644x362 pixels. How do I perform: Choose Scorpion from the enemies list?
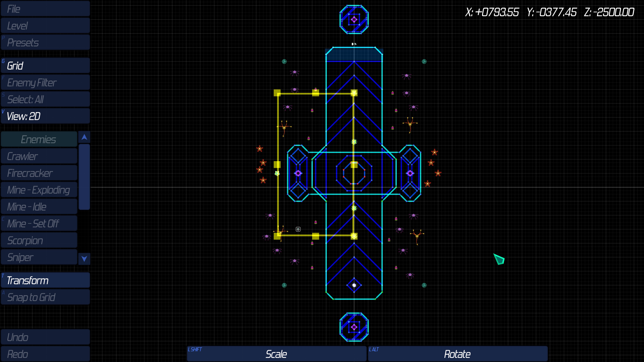(x=39, y=240)
